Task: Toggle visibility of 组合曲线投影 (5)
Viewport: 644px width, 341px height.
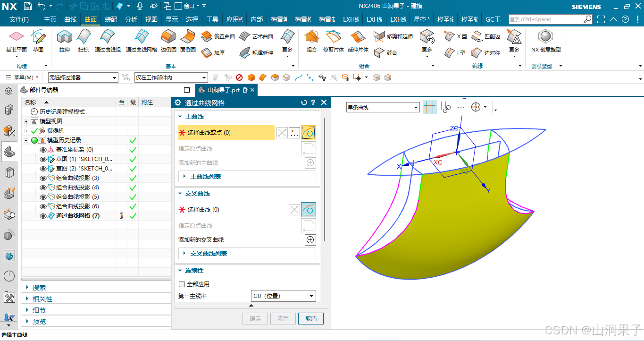Action: point(43,197)
